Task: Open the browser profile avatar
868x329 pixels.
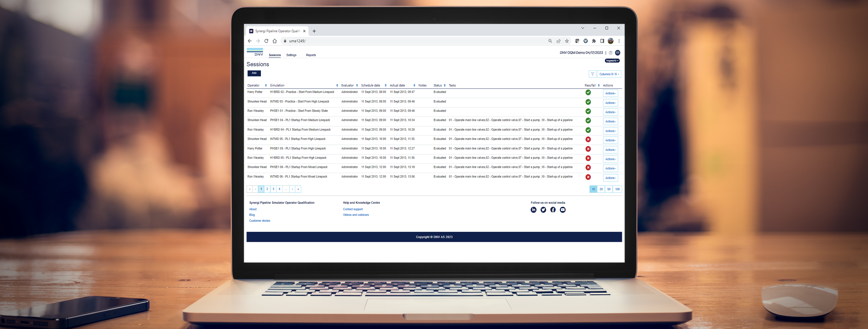Action: (611, 41)
